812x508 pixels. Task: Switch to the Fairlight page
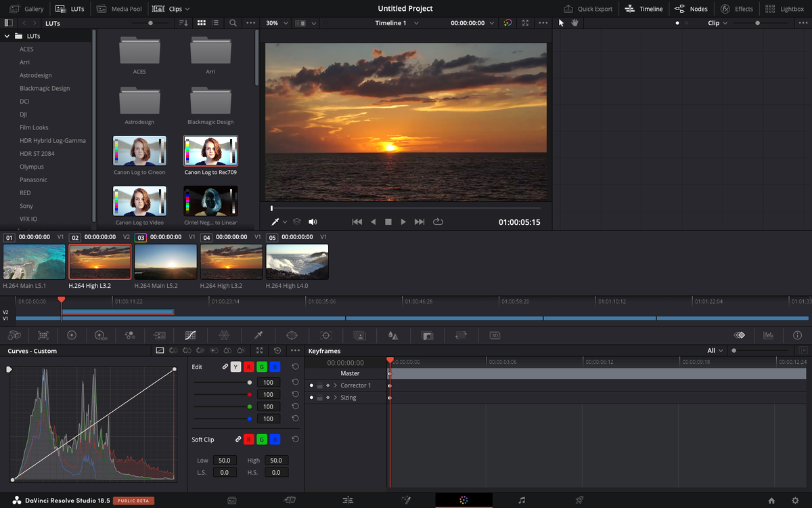click(x=522, y=500)
